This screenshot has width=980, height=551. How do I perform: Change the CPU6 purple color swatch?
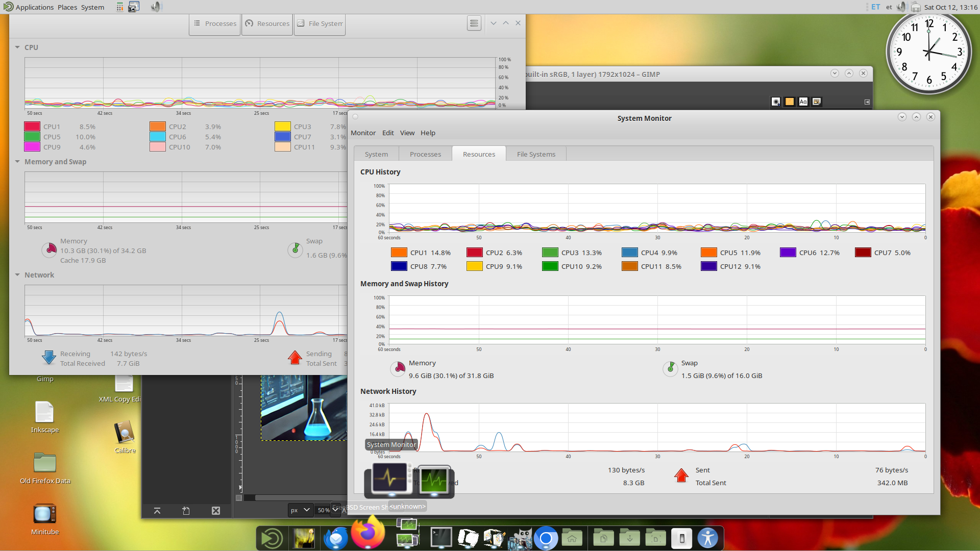click(x=788, y=253)
